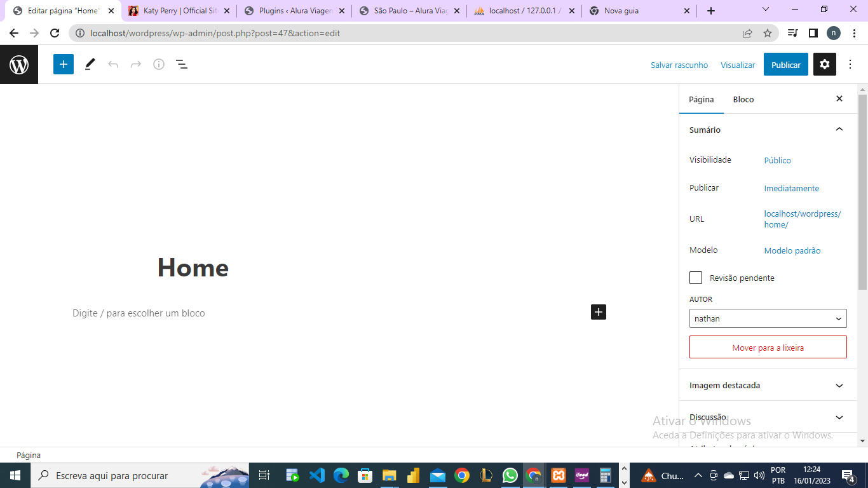
Task: Click the volume icon in system tray
Action: point(759,475)
